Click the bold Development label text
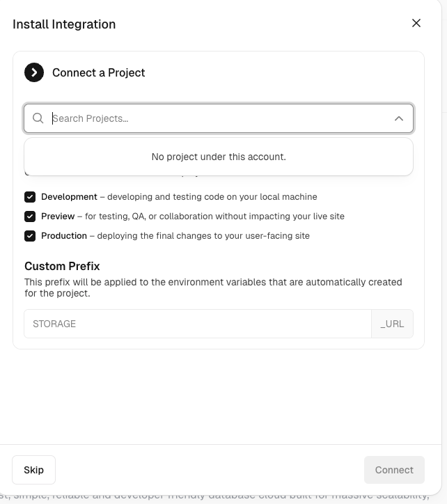Screen dimensions: 447x504 (69, 197)
